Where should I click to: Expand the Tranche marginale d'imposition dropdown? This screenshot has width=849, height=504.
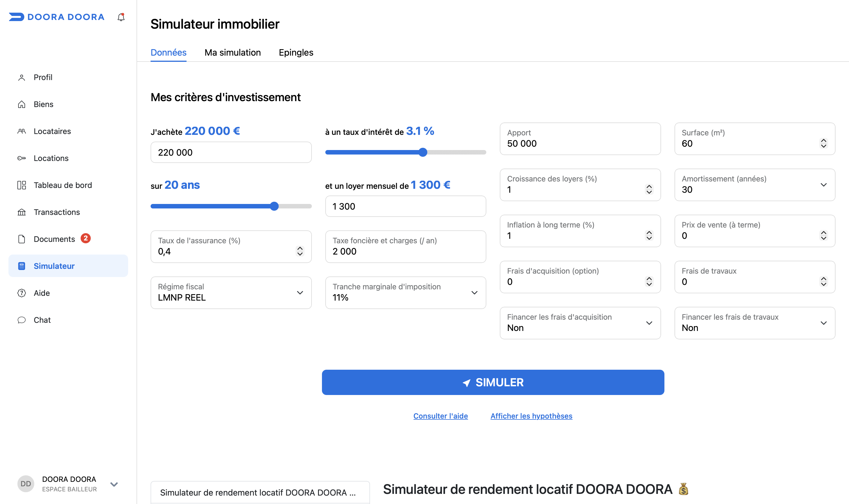[405, 292]
